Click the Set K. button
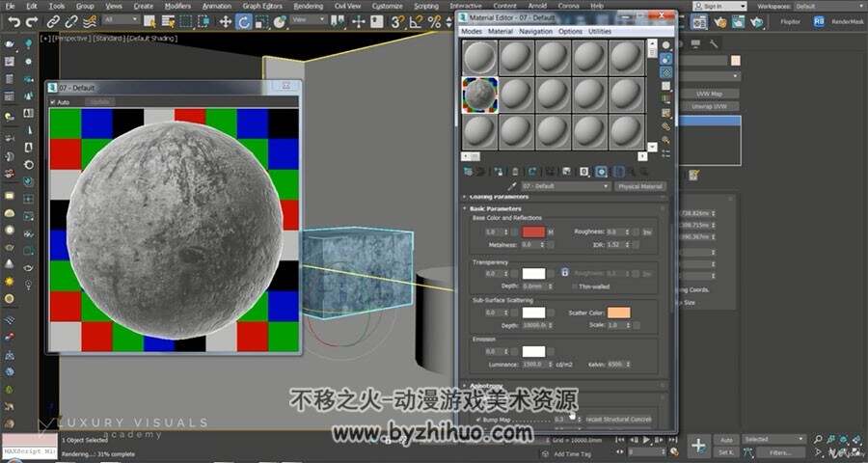This screenshot has width=868, height=463. pyautogui.click(x=727, y=452)
